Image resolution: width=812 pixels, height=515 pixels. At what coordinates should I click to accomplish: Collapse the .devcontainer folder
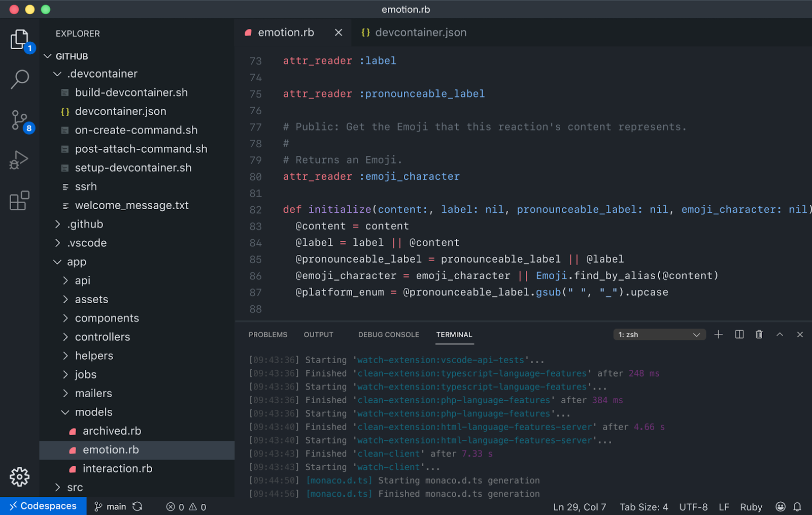point(57,74)
